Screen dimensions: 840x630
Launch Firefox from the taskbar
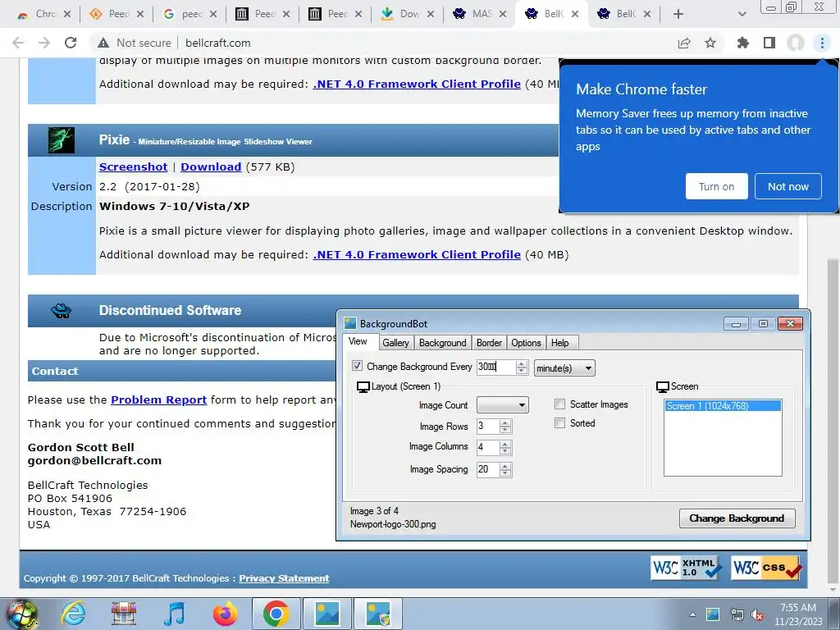click(225, 614)
